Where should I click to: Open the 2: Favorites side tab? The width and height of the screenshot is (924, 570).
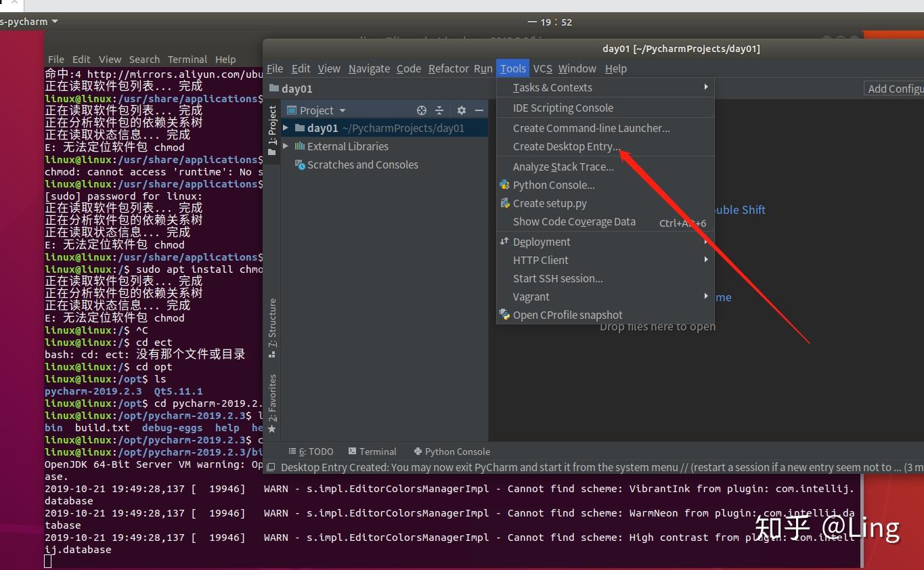click(272, 403)
